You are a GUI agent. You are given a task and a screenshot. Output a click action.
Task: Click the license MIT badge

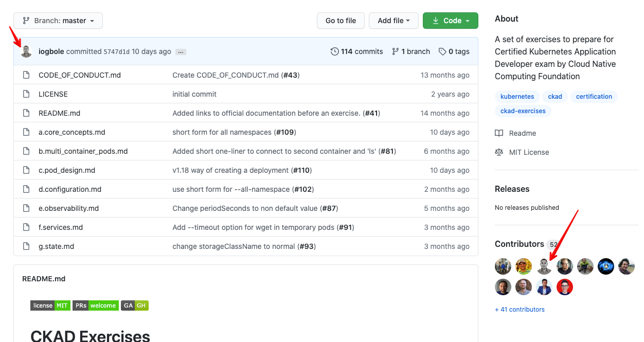[50, 305]
